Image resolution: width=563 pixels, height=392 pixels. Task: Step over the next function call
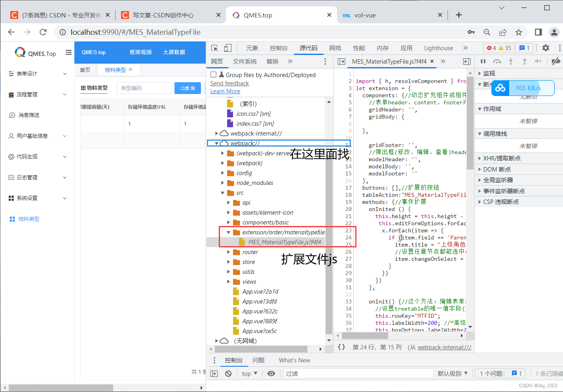tap(497, 61)
